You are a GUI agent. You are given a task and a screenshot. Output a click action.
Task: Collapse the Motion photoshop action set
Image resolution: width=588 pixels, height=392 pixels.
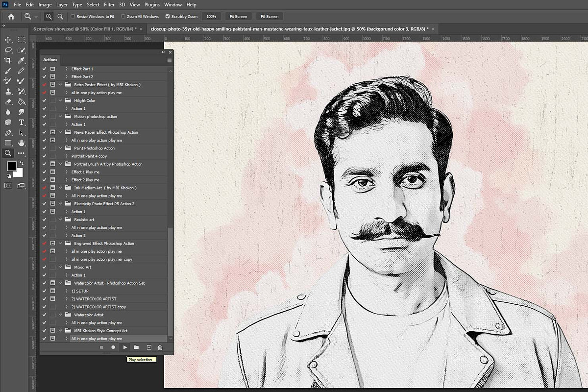pos(60,117)
